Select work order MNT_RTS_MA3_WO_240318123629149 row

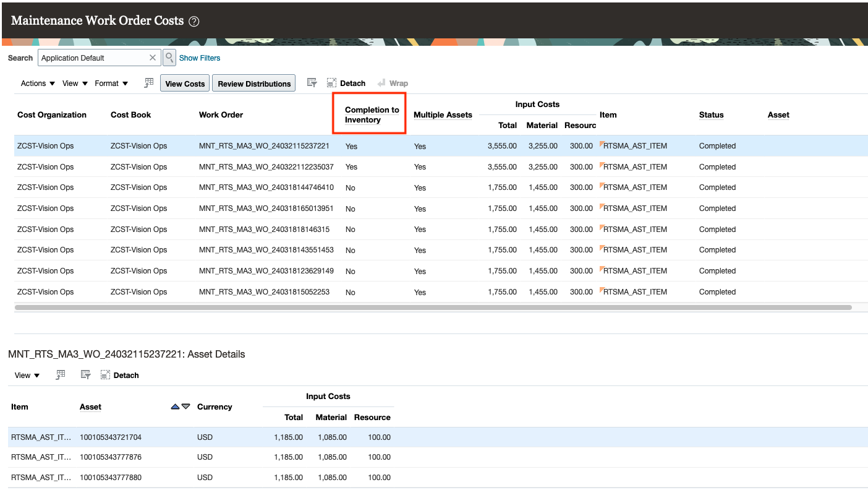tap(441, 271)
